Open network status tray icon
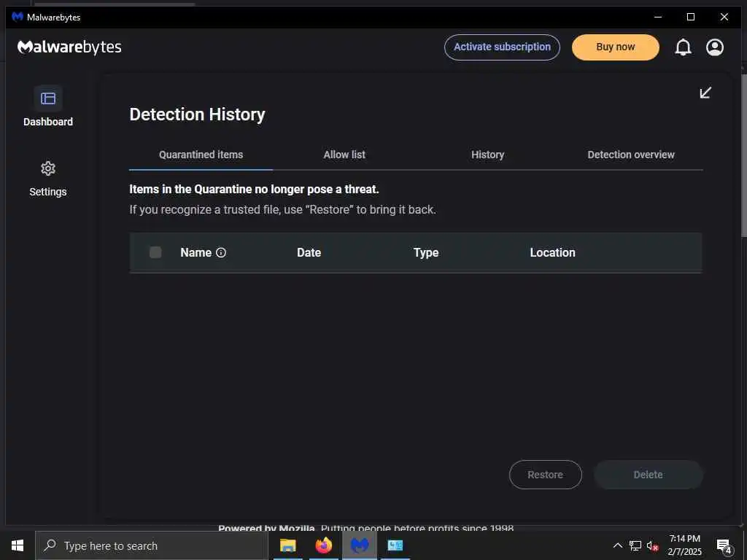Screen dimensions: 747x560 (x=635, y=545)
